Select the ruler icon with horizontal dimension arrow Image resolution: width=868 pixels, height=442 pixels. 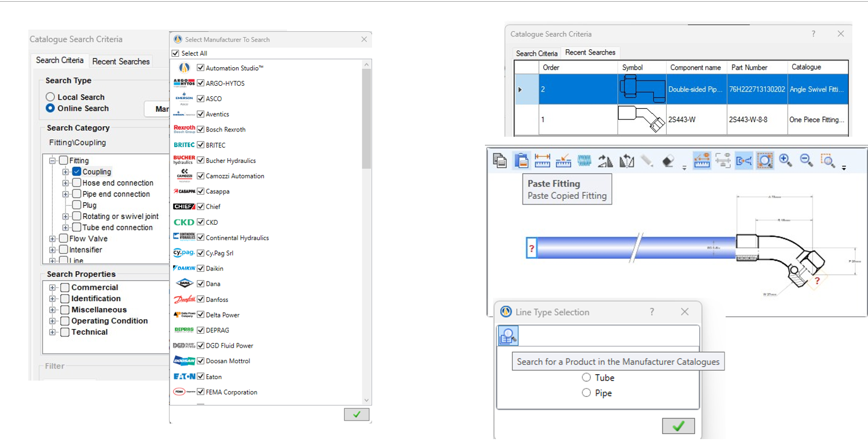coord(542,160)
